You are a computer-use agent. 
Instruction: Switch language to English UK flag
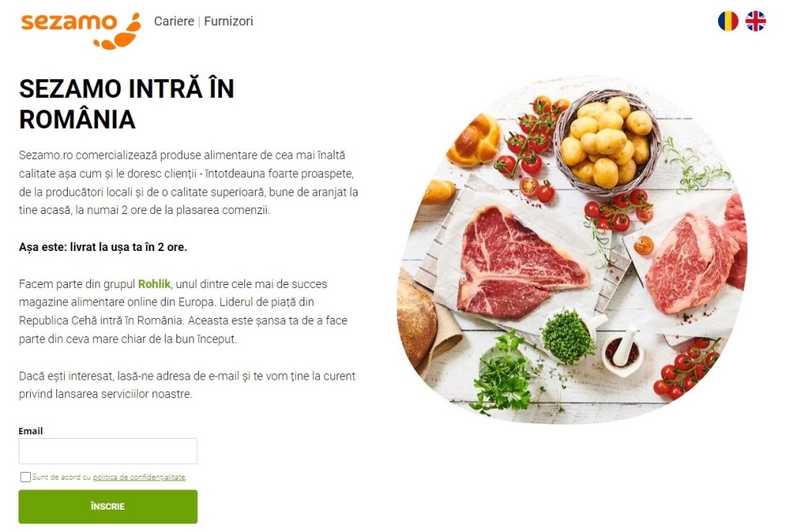pos(755,21)
